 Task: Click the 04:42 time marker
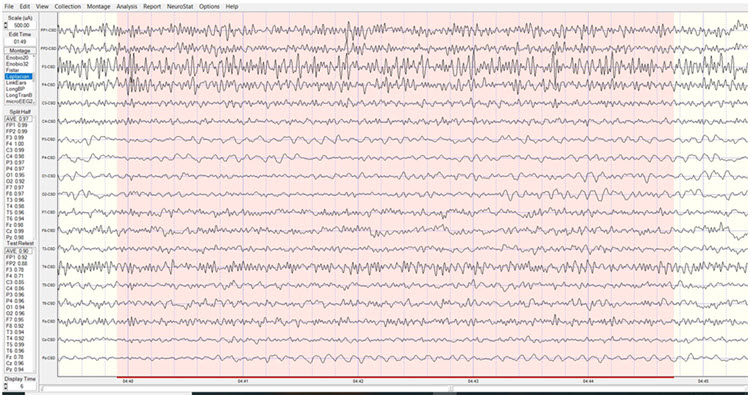[358, 382]
